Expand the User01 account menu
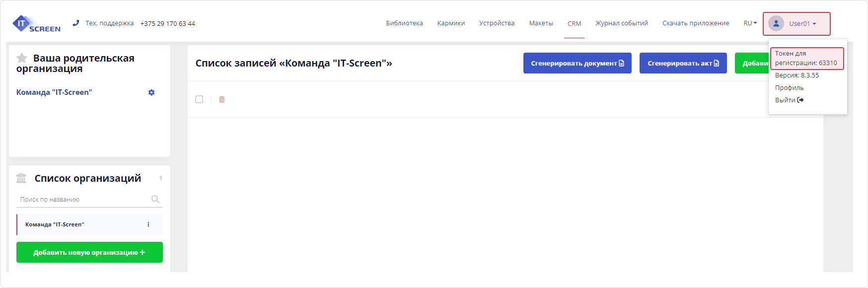868x288 pixels. 803,23
